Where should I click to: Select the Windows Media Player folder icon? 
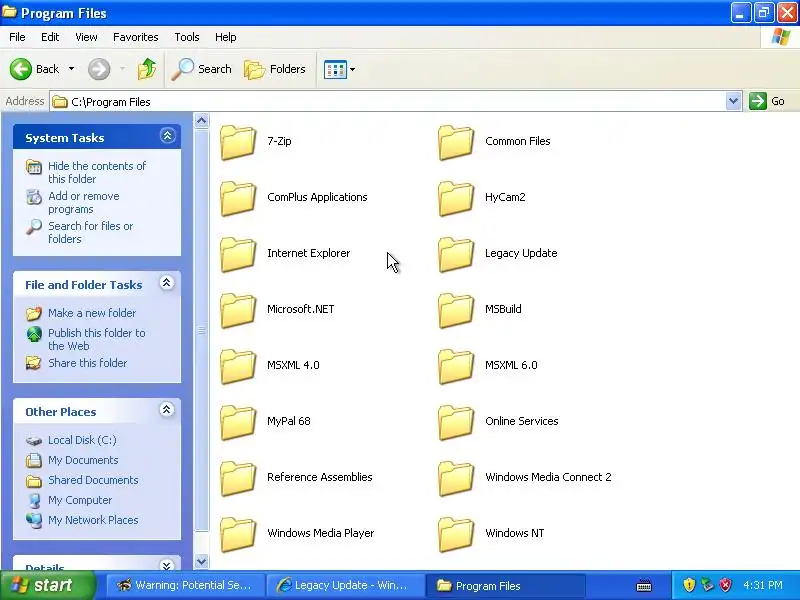(238, 534)
